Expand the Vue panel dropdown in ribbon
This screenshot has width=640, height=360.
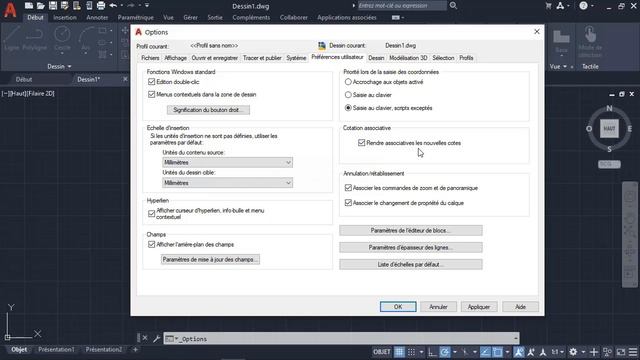(565, 67)
